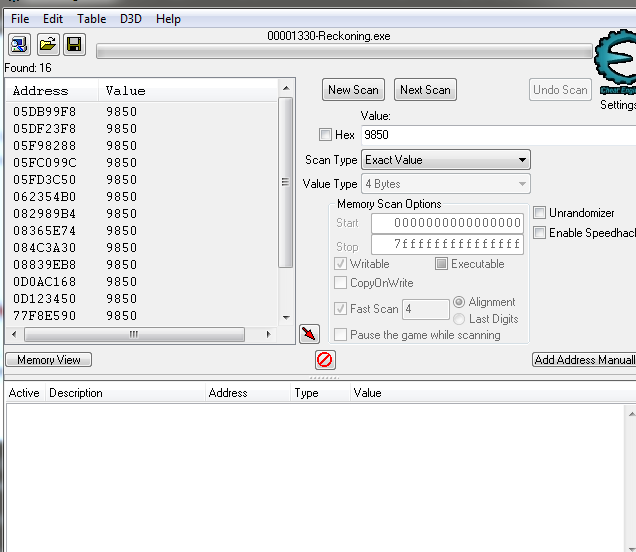Screen dimensions: 636x552
Task: Select result address 08365E74
Action: pos(45,231)
